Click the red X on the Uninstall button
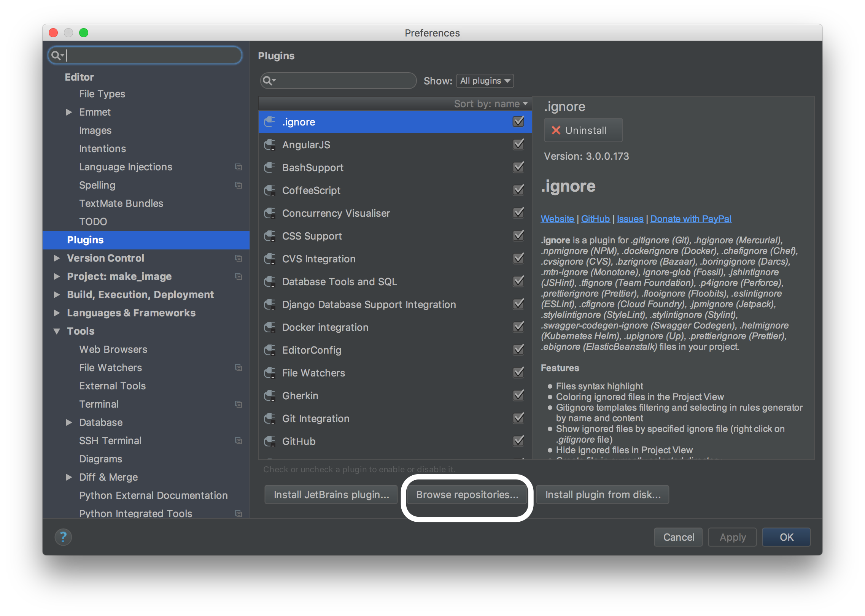This screenshot has height=616, width=865. tap(556, 130)
